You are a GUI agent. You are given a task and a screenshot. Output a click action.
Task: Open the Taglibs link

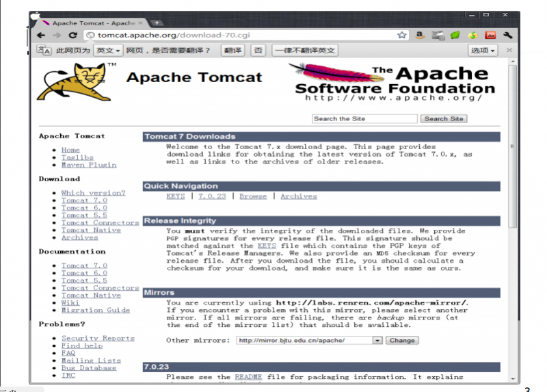[x=77, y=157]
